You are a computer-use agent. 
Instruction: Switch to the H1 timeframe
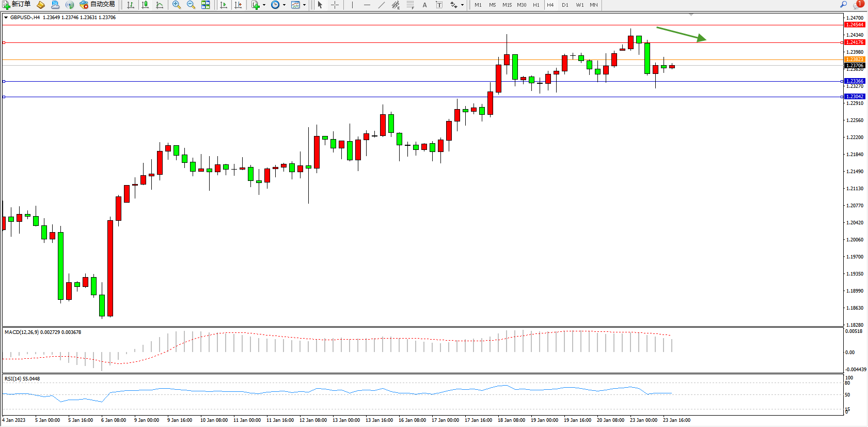[x=536, y=5]
